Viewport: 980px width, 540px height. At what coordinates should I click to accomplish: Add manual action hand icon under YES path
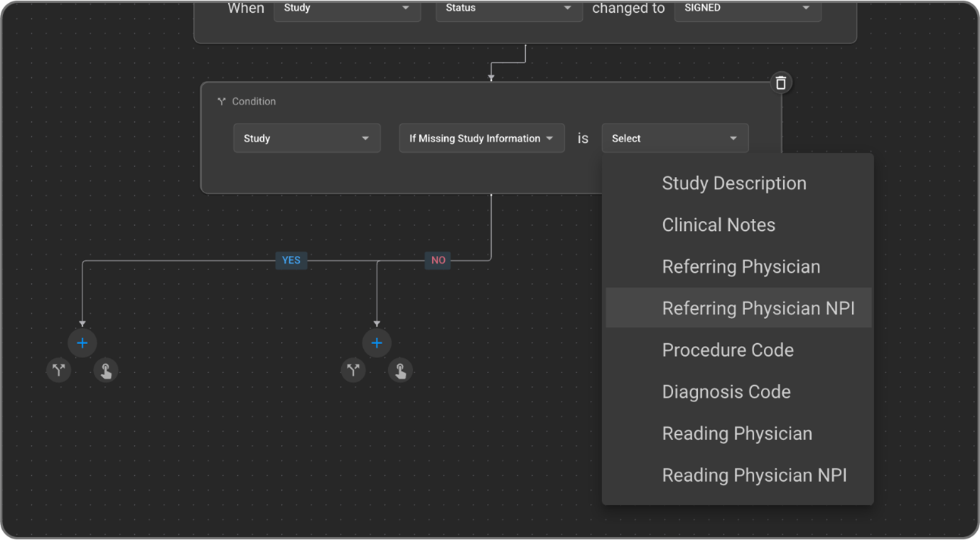(x=106, y=370)
